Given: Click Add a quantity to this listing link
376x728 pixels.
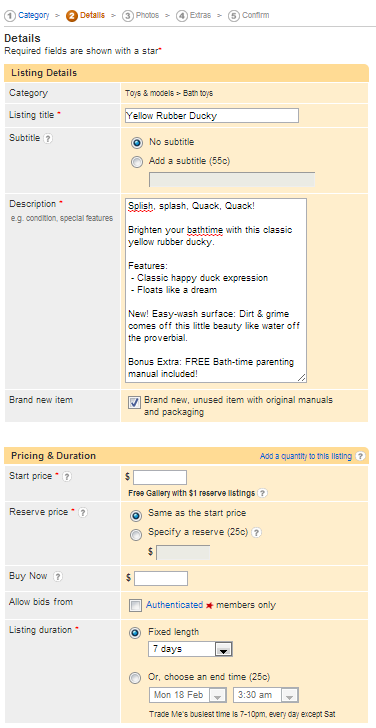Looking at the screenshot, I should [x=305, y=456].
